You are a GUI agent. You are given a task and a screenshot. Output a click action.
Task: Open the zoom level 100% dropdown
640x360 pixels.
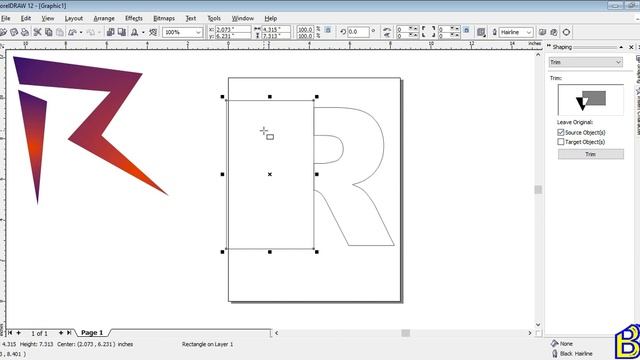pyautogui.click(x=198, y=32)
